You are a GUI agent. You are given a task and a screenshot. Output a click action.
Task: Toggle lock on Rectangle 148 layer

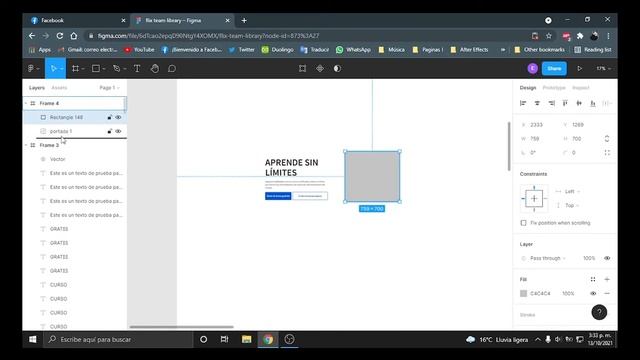(x=109, y=117)
